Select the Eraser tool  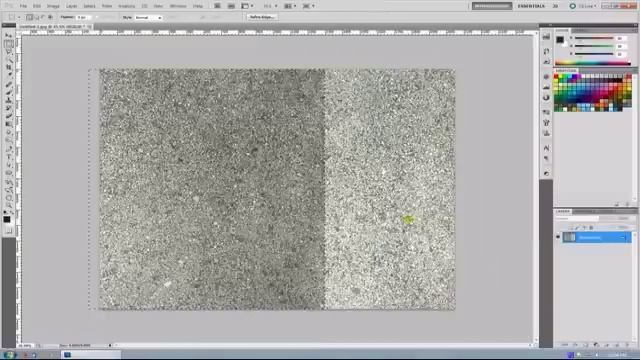pos(8,116)
